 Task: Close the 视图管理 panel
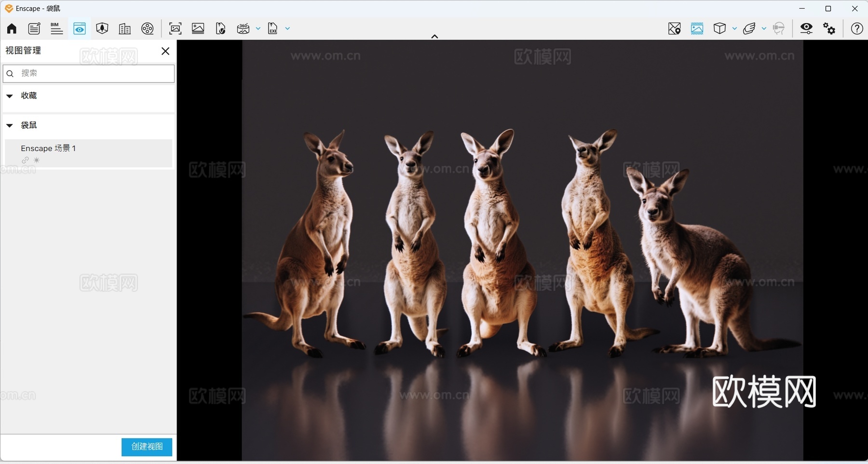point(165,51)
